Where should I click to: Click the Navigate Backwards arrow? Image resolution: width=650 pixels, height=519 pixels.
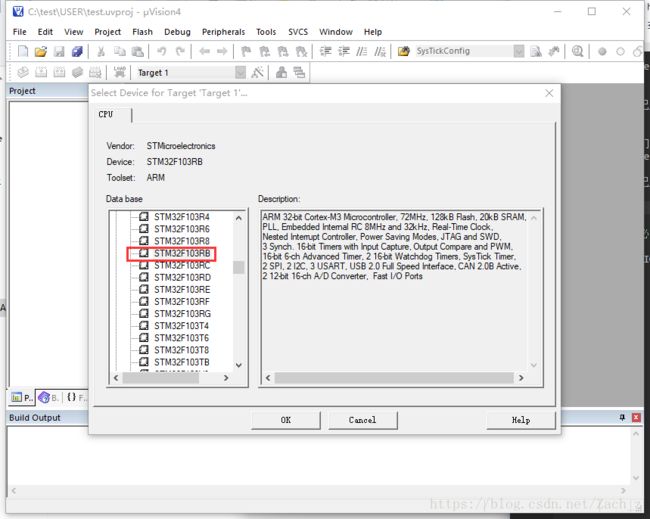pyautogui.click(x=204, y=51)
